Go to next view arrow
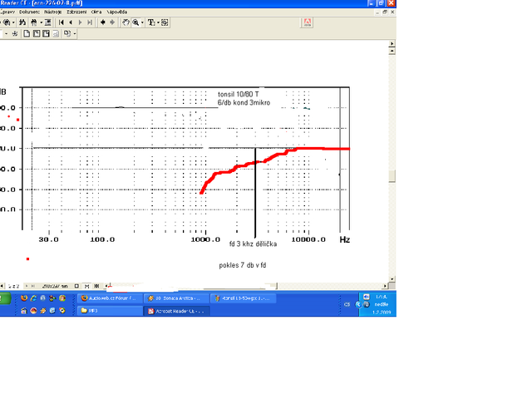The image size is (532, 399). (112, 22)
